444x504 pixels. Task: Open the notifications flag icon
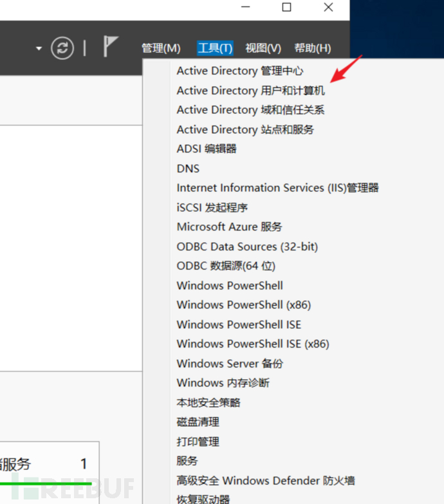coord(111,46)
